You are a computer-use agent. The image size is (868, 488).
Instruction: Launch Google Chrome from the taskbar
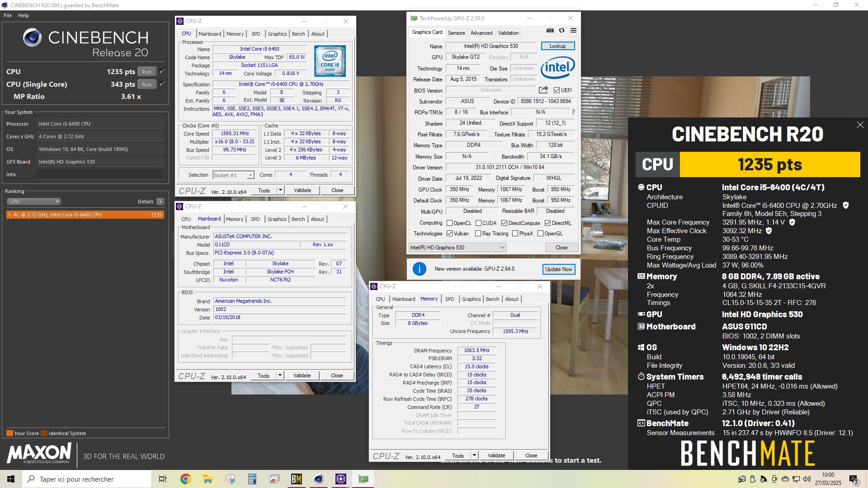point(185,479)
